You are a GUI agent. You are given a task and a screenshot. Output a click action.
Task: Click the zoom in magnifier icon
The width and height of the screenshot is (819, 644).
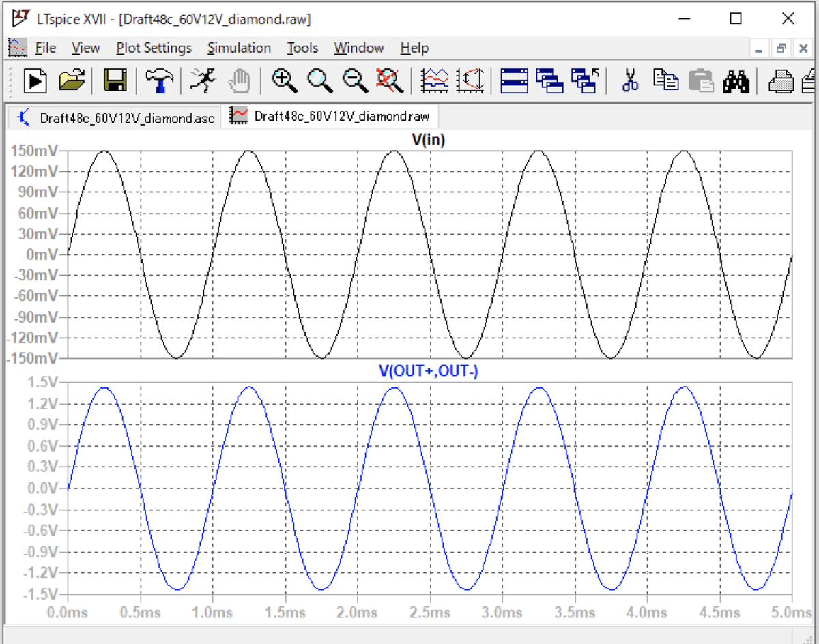(284, 81)
